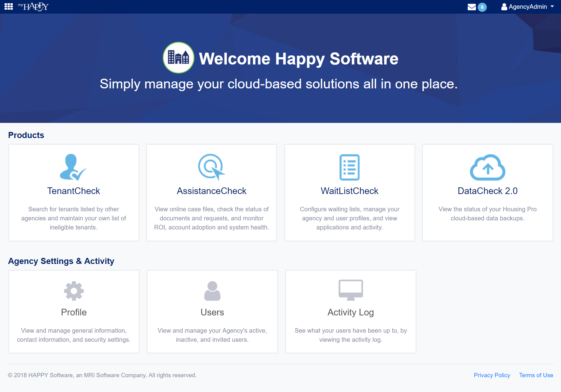
Task: Click the Profile gear icon
Action: [x=74, y=291]
